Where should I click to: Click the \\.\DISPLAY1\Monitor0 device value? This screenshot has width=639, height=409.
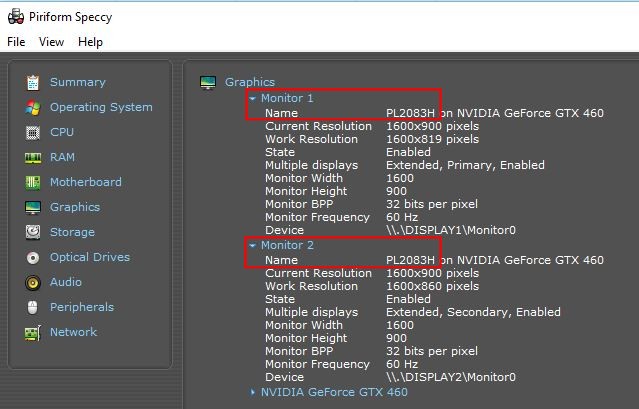451,230
